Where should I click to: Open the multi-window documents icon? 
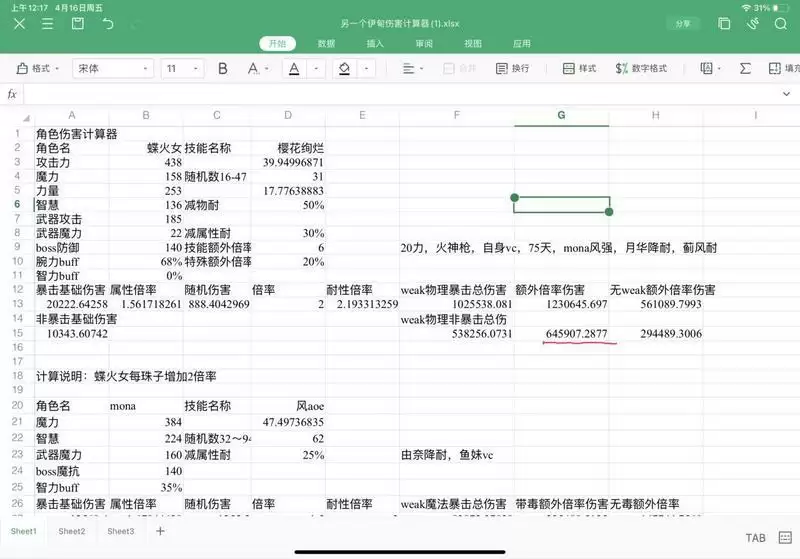724,23
